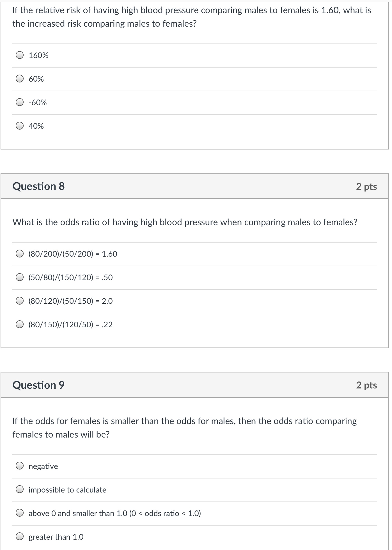Viewport: 392px width, 550px height.
Task: Choose the (50/80)/(150/120) = .50 answer
Action: (20, 278)
